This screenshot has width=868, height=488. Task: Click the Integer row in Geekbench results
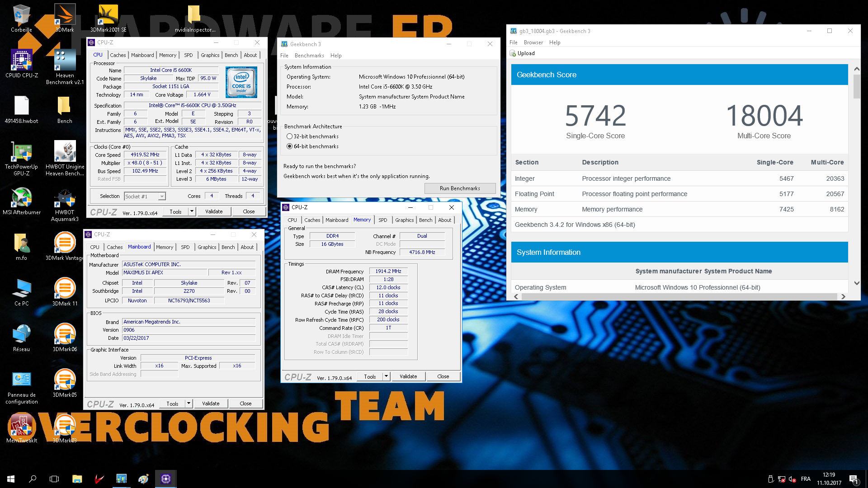(679, 178)
